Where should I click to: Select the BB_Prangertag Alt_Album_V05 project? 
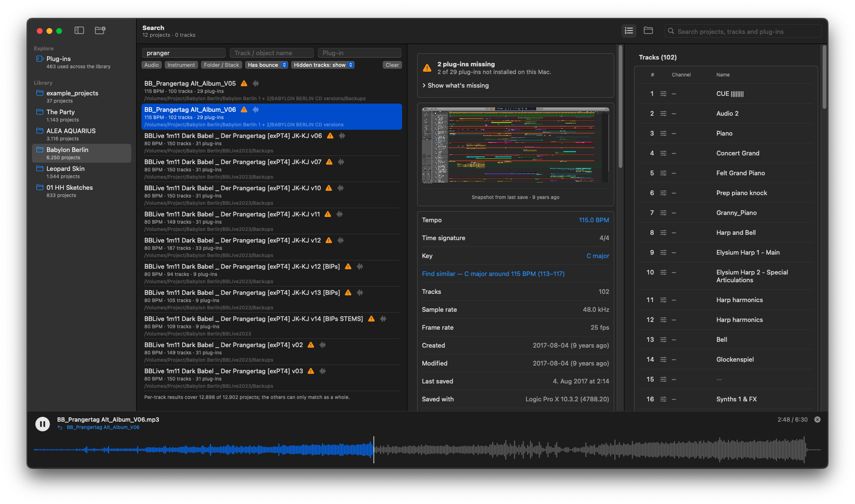pyautogui.click(x=272, y=91)
